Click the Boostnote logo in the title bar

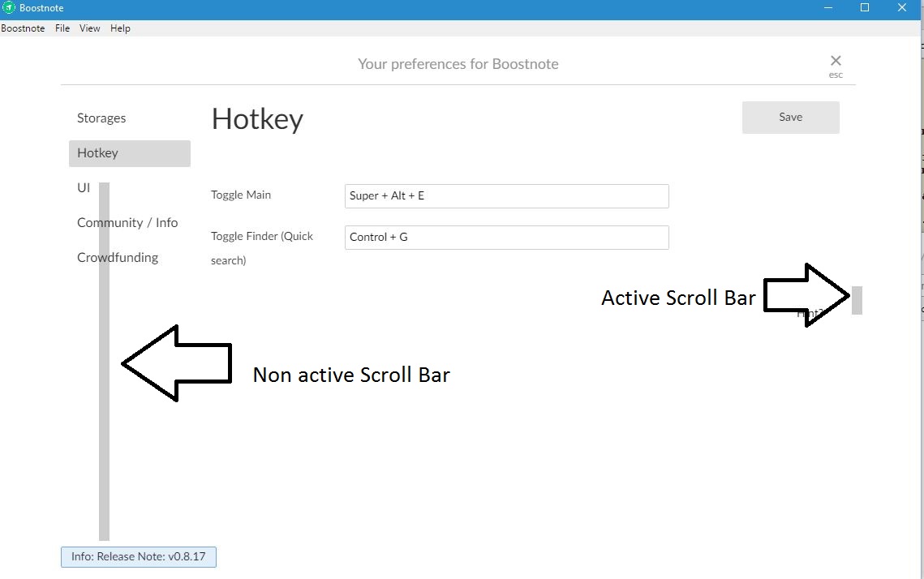pos(8,8)
